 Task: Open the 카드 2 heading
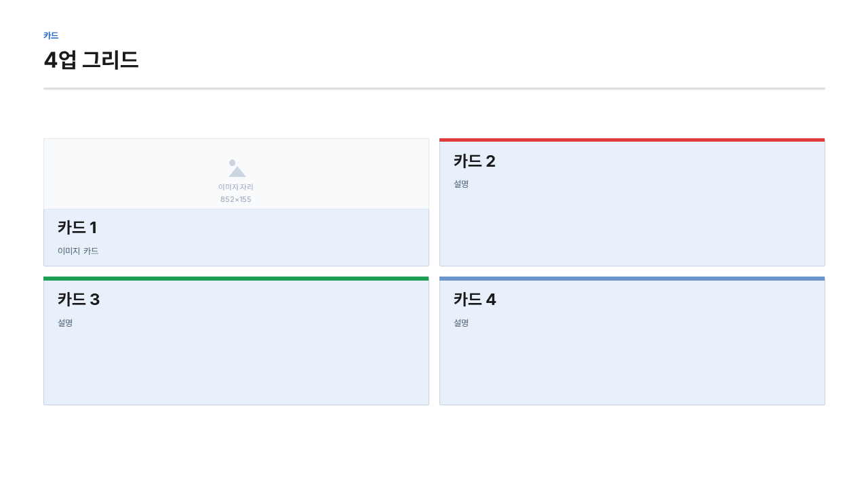475,161
